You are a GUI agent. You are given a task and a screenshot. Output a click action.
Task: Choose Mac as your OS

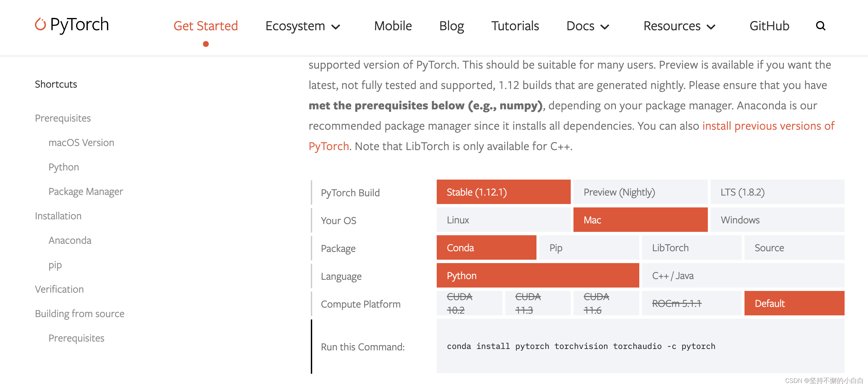[x=640, y=220]
